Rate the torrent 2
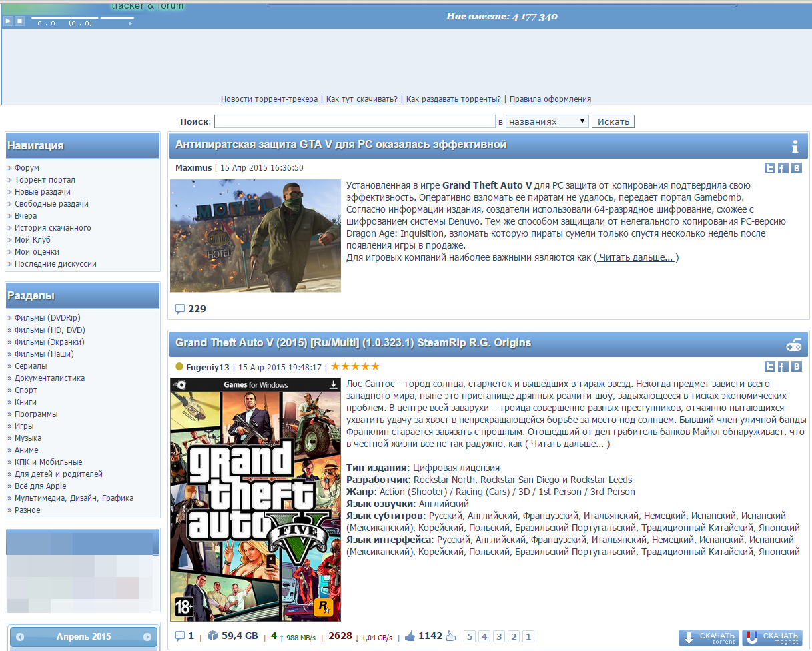The width and height of the screenshot is (812, 651). [514, 636]
